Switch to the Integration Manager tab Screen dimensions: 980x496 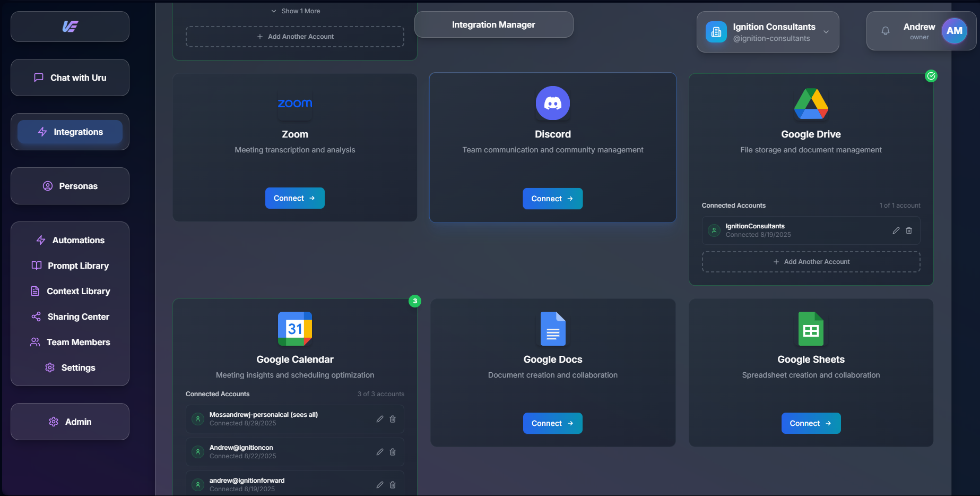tap(493, 24)
